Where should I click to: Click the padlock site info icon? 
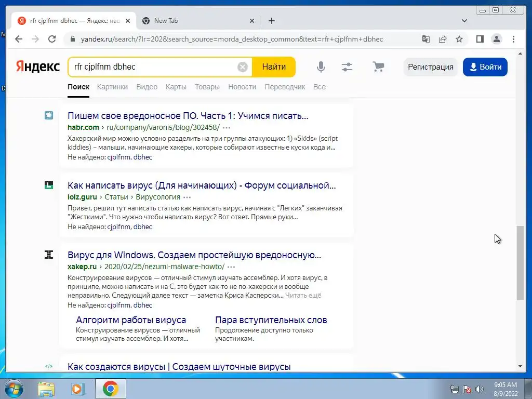72,39
